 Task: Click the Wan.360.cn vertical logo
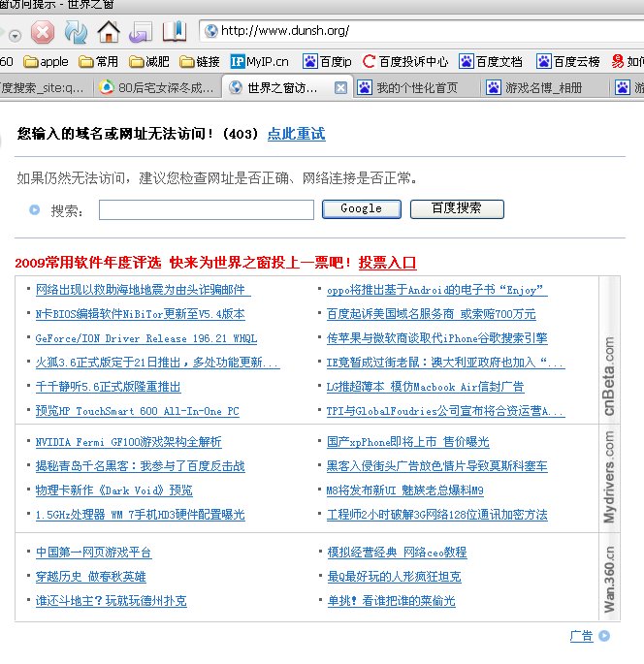tap(609, 580)
